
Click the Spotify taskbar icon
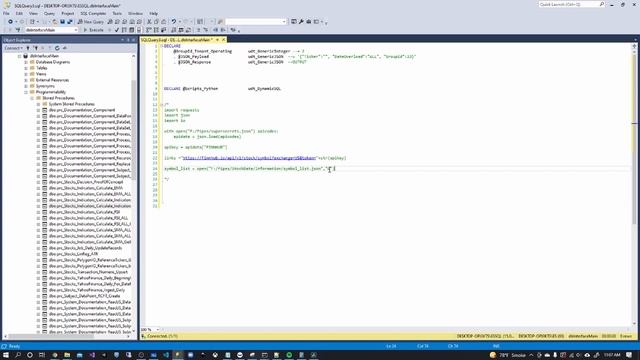pos(289,355)
